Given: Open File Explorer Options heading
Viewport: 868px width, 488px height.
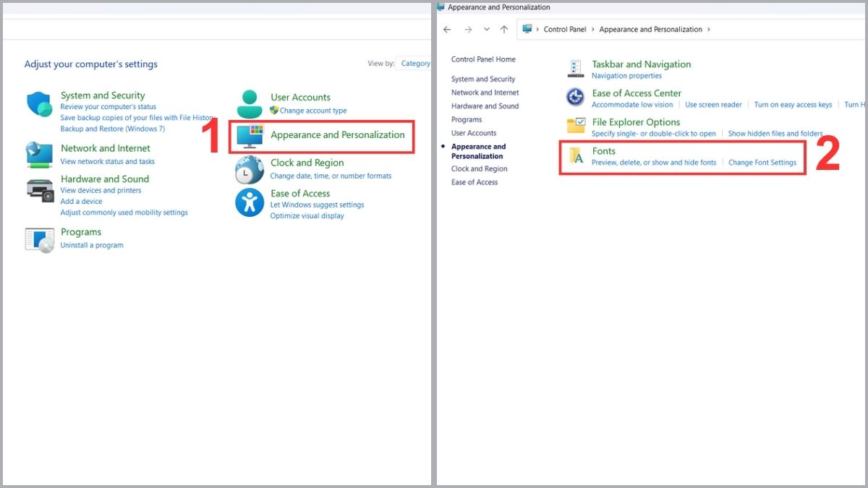Looking at the screenshot, I should pyautogui.click(x=636, y=122).
